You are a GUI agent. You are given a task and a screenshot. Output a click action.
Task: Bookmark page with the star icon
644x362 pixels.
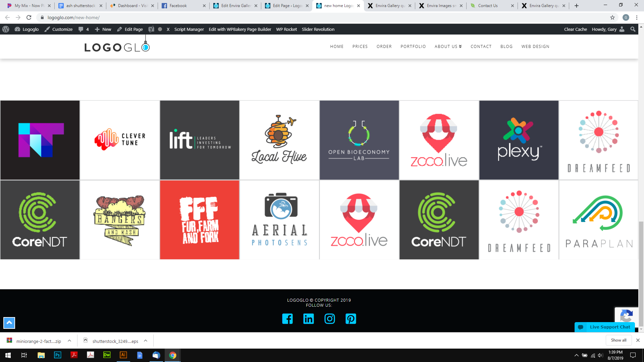612,17
